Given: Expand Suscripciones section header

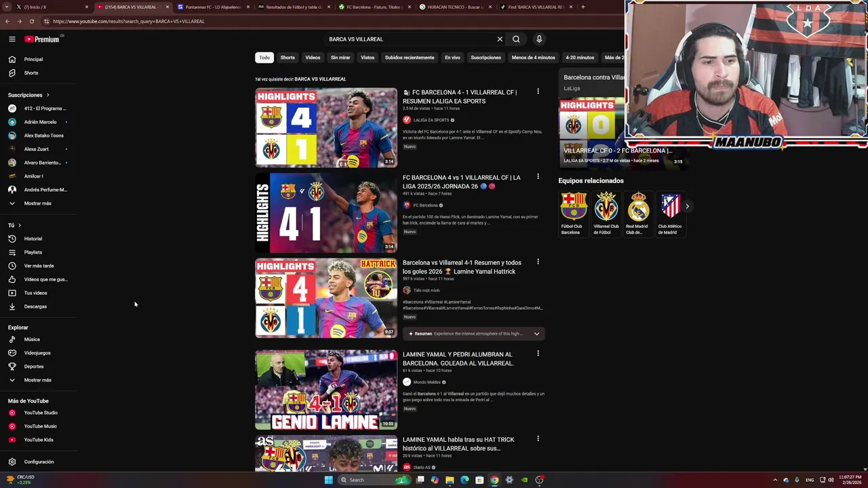Looking at the screenshot, I should tap(28, 95).
